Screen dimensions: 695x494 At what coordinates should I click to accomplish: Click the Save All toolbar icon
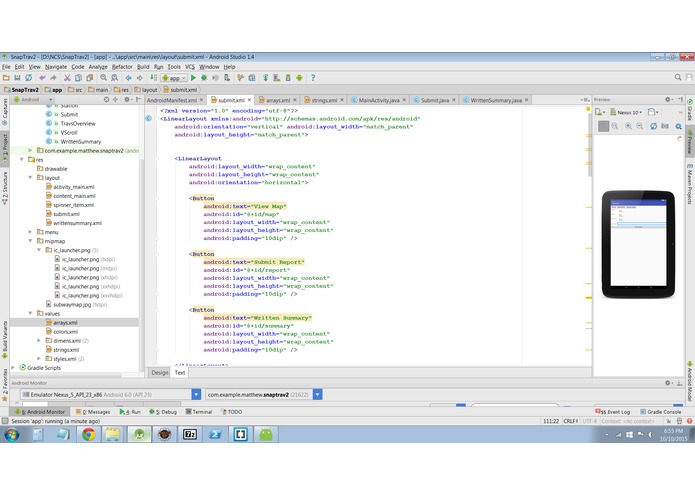[x=19, y=77]
